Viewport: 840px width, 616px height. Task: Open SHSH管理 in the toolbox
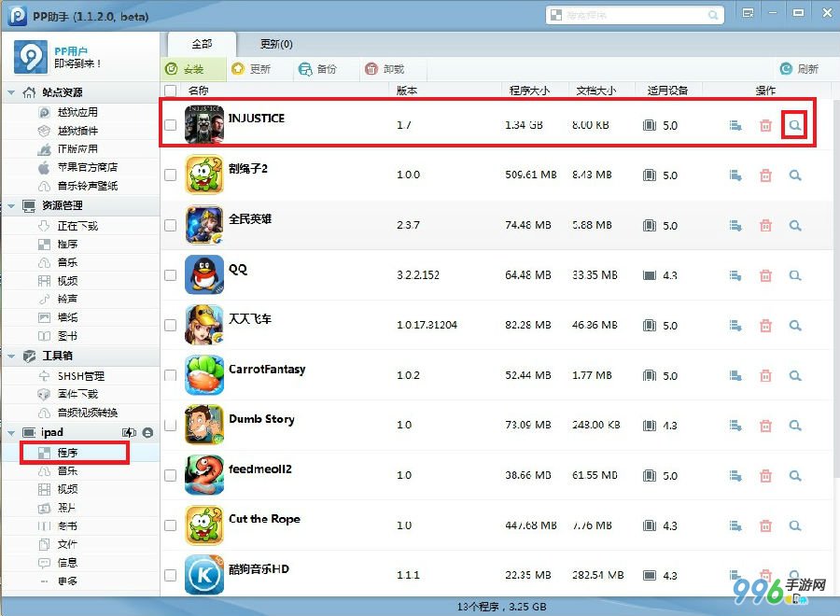click(x=81, y=376)
